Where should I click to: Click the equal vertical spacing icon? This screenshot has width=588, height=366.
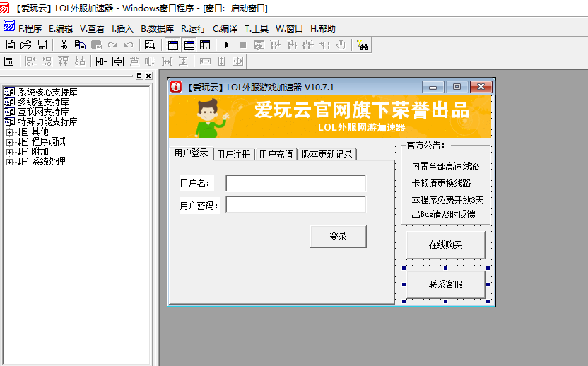tap(183, 61)
